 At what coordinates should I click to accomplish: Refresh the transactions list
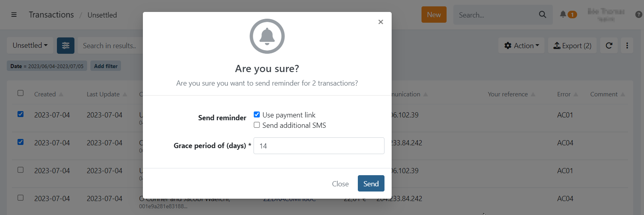pos(609,46)
